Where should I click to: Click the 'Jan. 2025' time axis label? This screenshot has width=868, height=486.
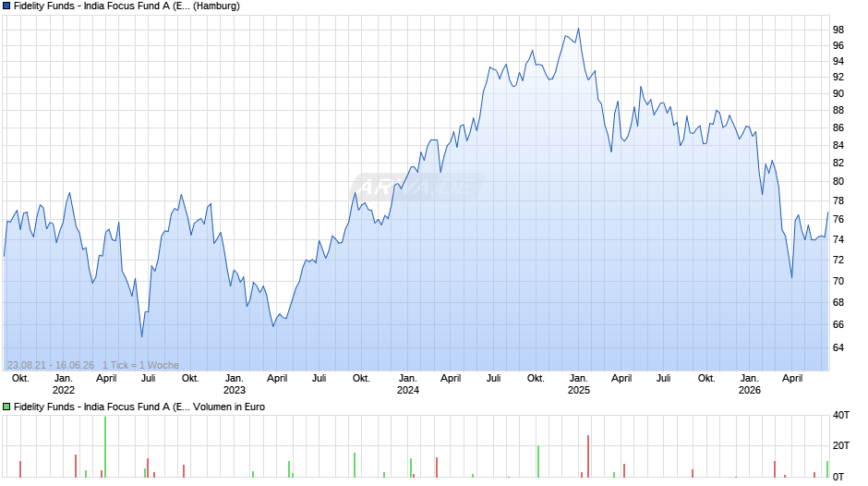coord(579,384)
